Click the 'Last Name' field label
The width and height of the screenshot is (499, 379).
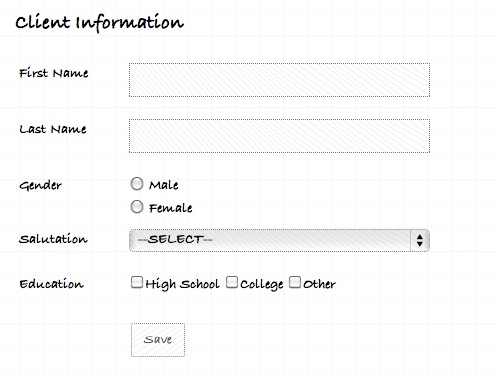[53, 129]
